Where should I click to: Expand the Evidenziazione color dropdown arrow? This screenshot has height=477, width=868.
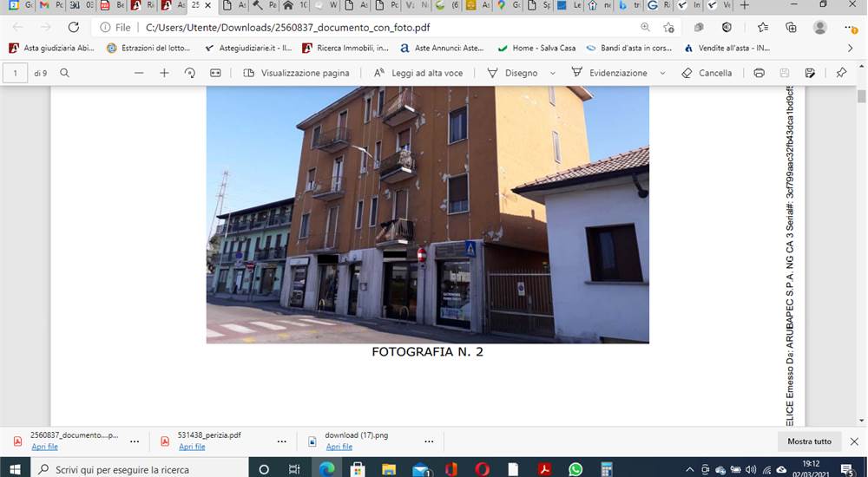click(x=662, y=73)
